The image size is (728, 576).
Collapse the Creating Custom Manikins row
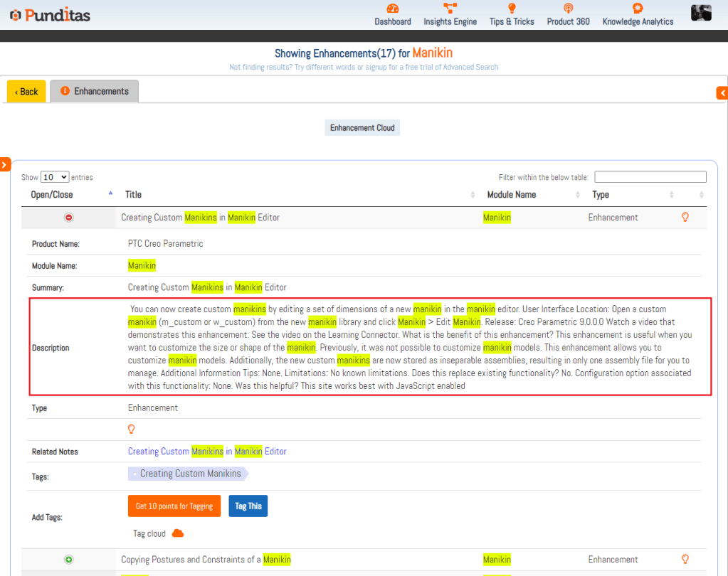tap(69, 218)
